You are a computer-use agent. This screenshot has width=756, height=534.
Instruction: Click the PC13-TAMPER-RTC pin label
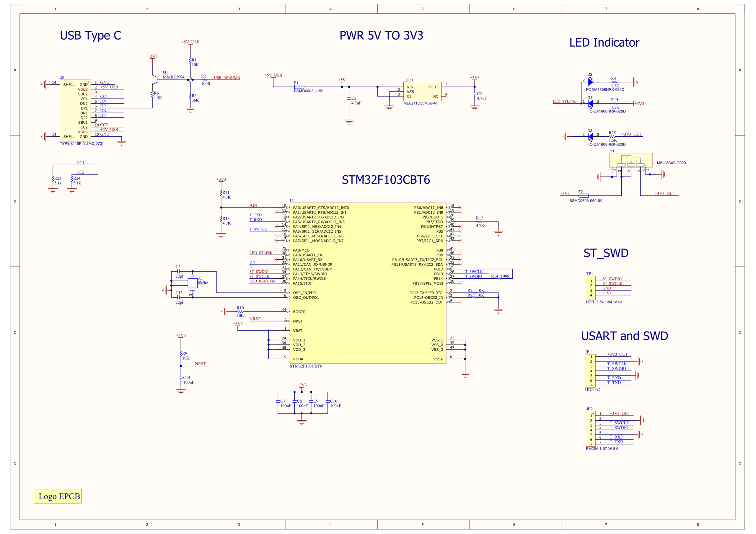426,293
